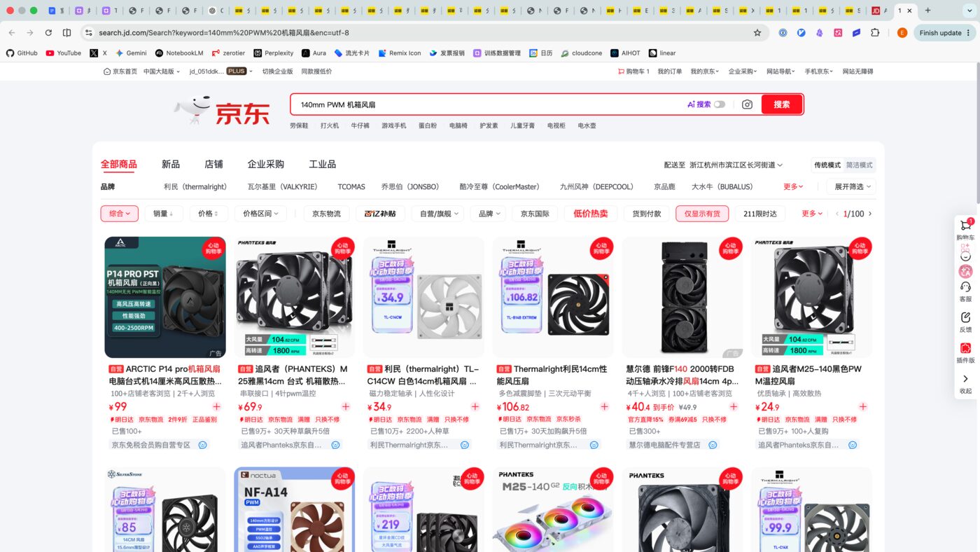Open 我的订单 in top menu
The width and height of the screenshot is (980, 552).
[x=670, y=71]
